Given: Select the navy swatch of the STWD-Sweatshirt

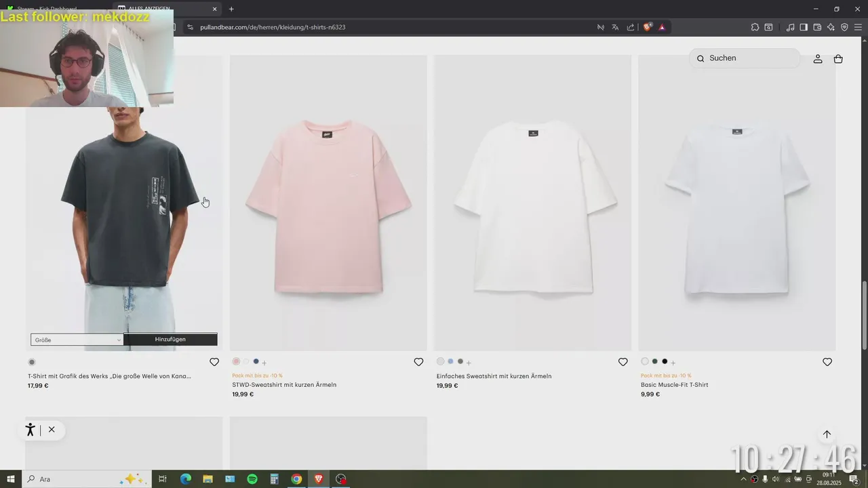Looking at the screenshot, I should [x=256, y=362].
